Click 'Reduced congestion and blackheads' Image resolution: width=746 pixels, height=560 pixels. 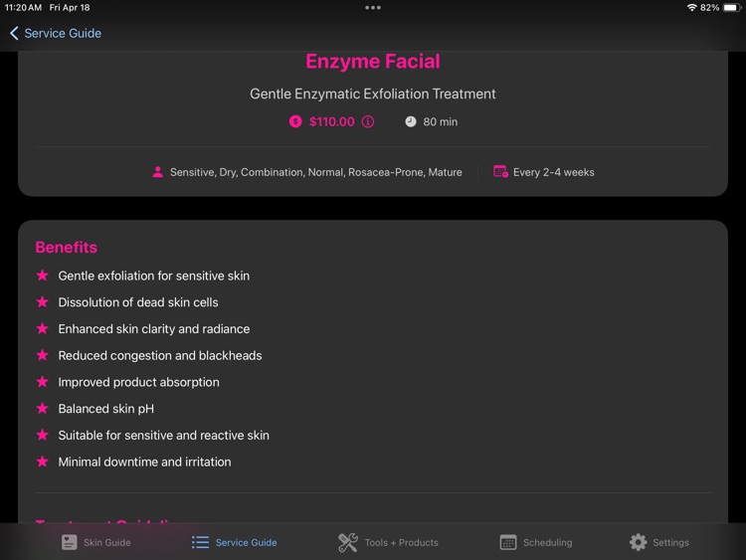pos(160,356)
